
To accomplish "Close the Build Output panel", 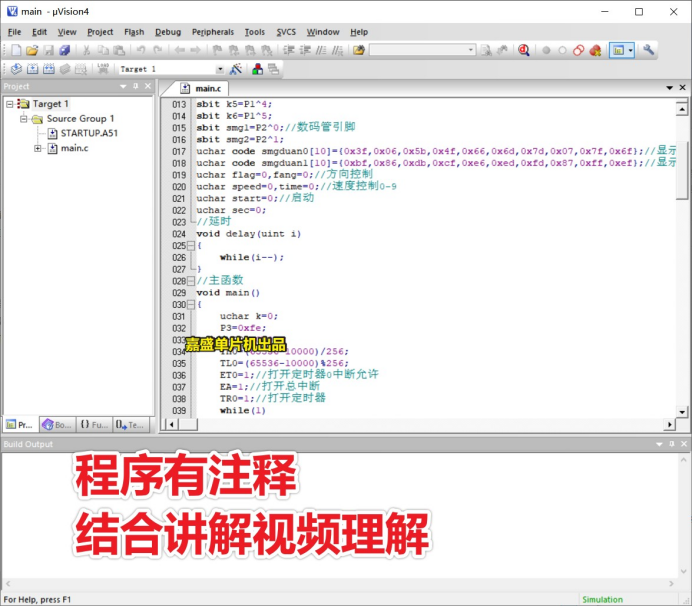I will pos(684,444).
